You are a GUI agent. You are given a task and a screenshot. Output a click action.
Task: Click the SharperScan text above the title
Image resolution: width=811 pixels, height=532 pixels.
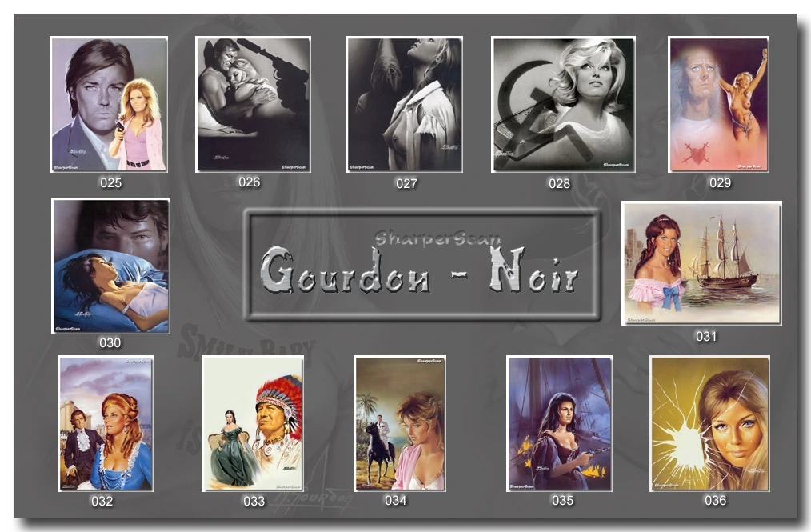point(437,238)
